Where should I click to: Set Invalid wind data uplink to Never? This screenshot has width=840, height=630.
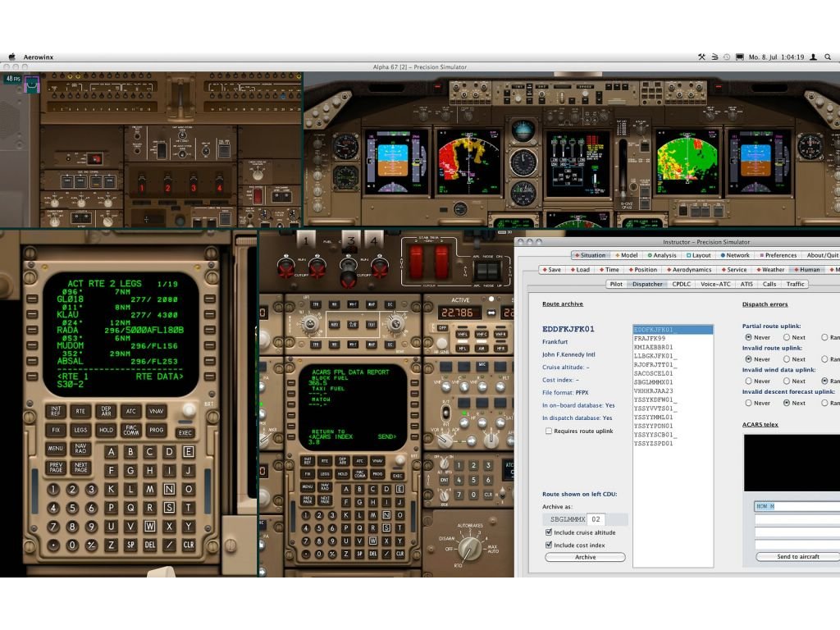pyautogui.click(x=748, y=381)
